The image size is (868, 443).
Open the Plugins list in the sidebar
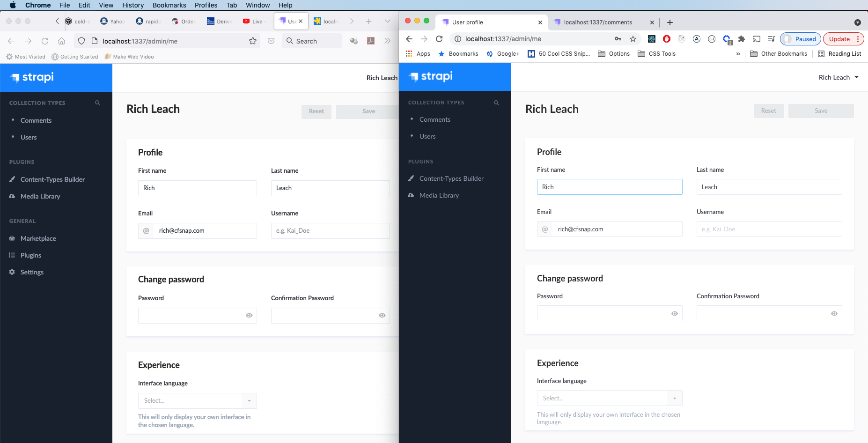(x=31, y=255)
